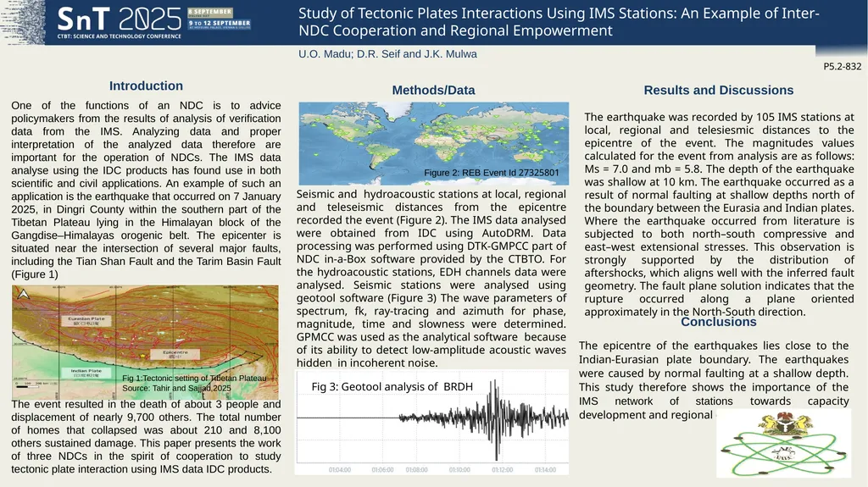Click the Ms = 7.0 and mb = 5.8 text
868x487 pixels.
643,169
